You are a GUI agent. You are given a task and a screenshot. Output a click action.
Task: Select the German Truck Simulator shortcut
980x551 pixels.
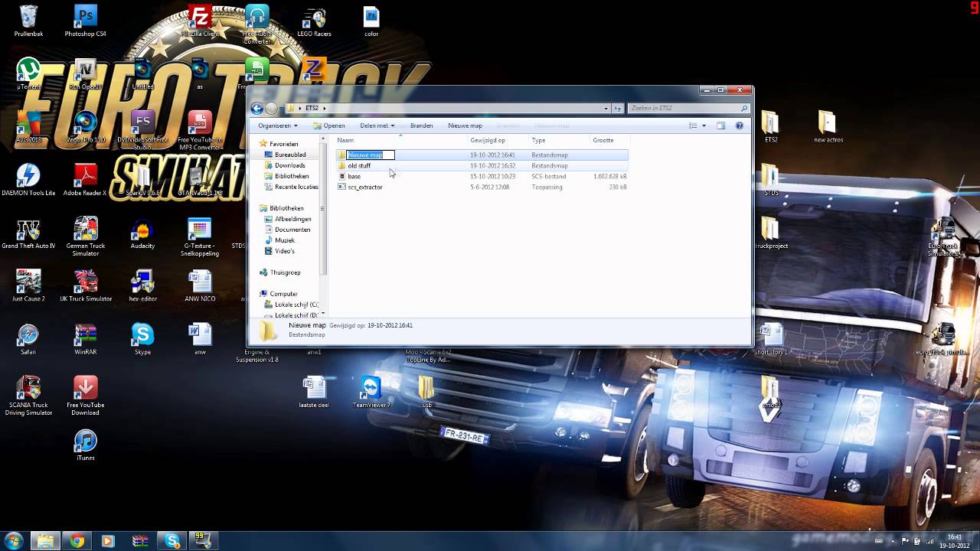[85, 236]
